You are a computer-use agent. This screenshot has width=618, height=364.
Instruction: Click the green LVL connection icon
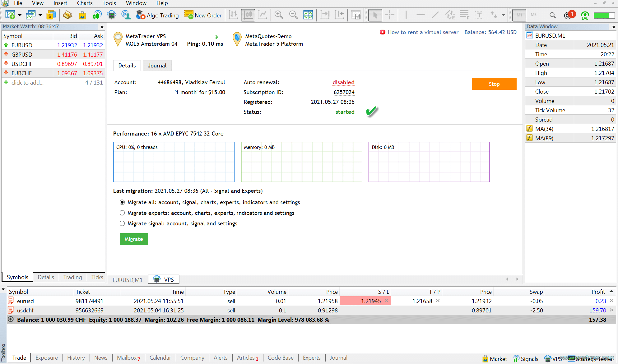[x=585, y=15]
